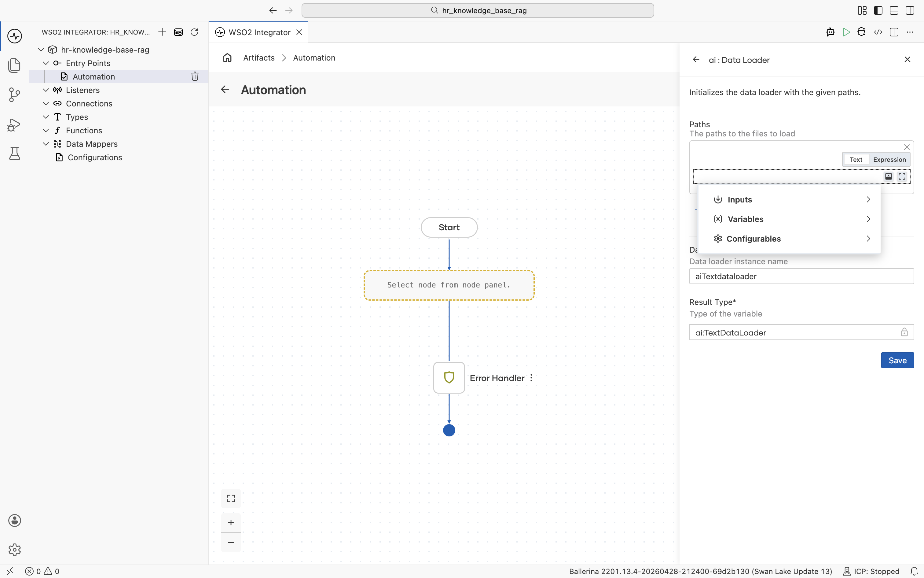Collapse the Entry Points section

pyautogui.click(x=46, y=63)
